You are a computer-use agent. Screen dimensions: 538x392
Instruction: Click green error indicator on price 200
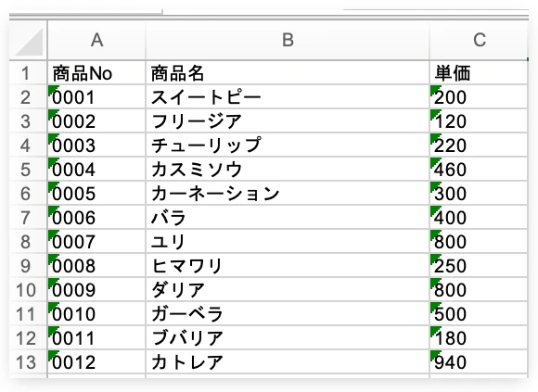(x=434, y=89)
